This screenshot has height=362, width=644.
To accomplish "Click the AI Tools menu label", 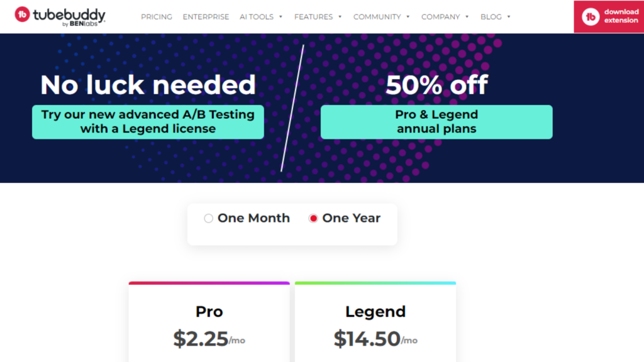I will (x=256, y=17).
